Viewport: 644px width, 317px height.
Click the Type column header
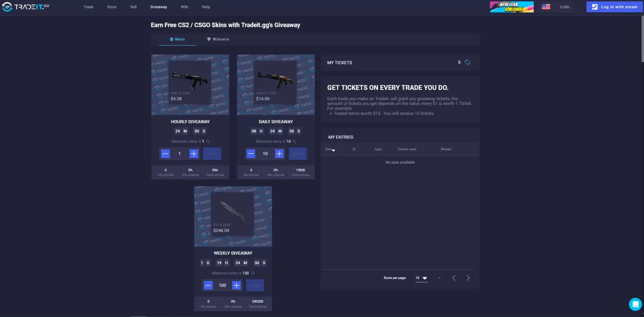tap(378, 149)
